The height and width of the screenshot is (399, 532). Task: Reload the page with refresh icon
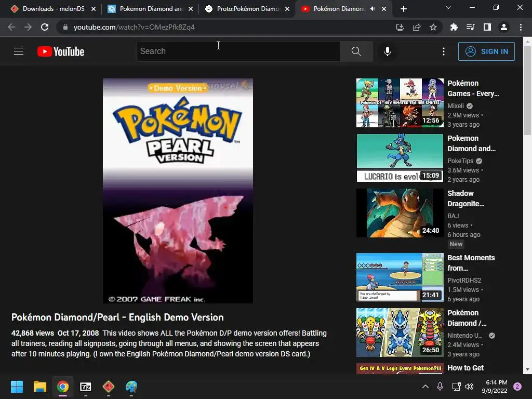tap(45, 27)
